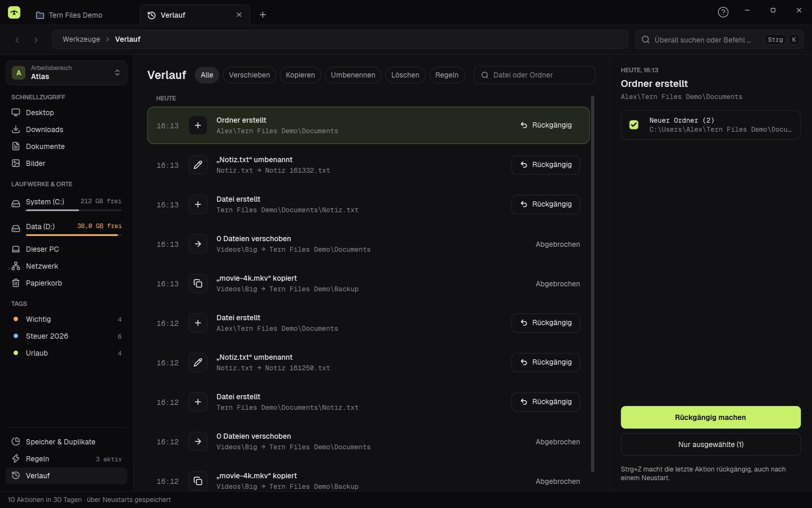
Task: Open Netzwerk location in sidebar
Action: coord(67,266)
